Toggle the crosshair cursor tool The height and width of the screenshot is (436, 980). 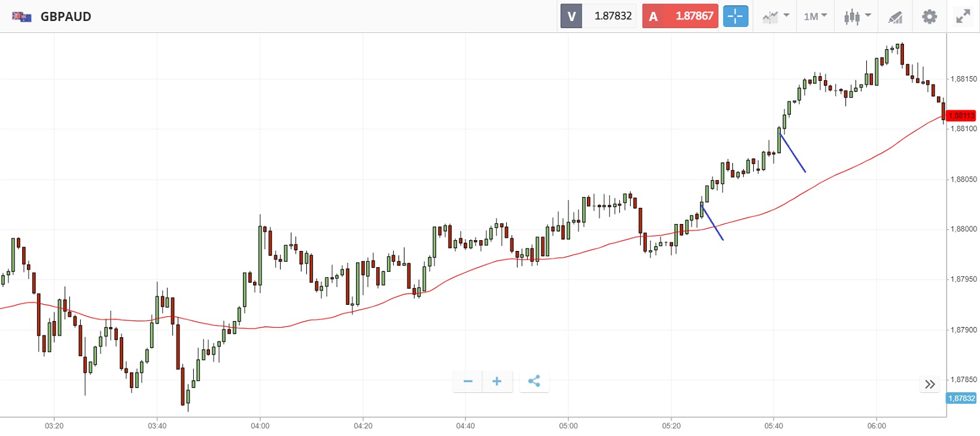click(x=735, y=16)
